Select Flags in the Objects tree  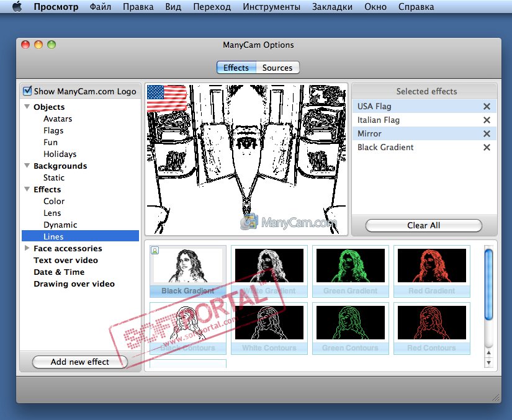coord(53,130)
